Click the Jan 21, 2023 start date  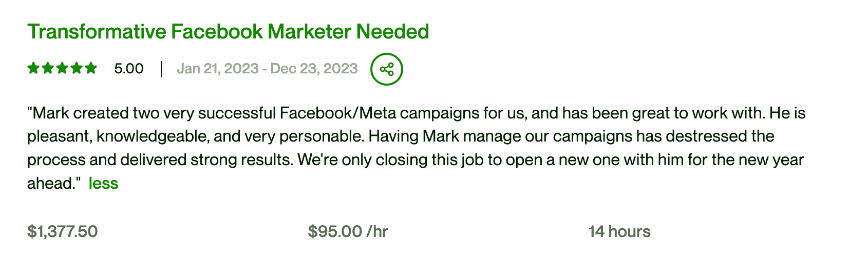pos(218,69)
